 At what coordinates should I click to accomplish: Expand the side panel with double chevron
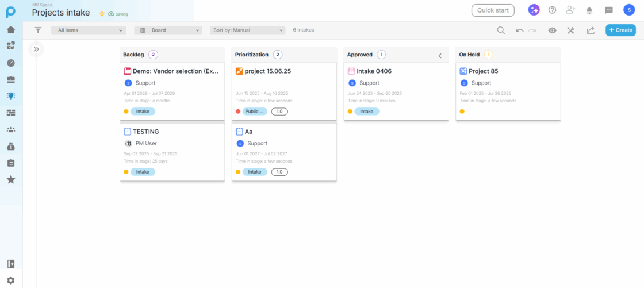(x=36, y=49)
